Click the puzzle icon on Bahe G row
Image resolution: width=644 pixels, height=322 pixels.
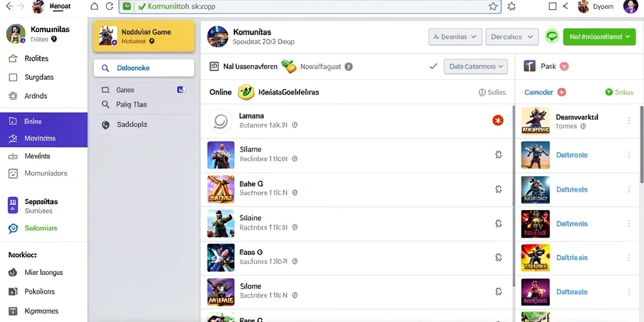(x=499, y=189)
